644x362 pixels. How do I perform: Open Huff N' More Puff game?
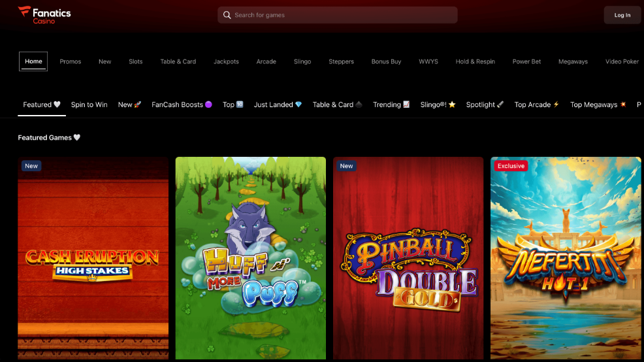251,258
